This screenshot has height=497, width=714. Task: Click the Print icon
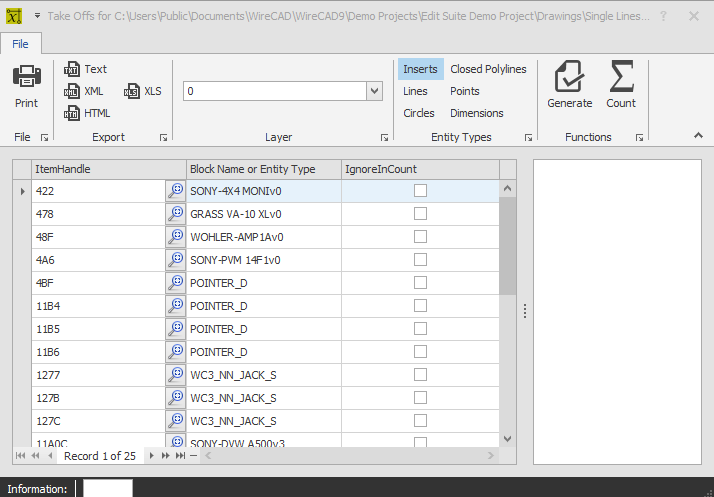click(26, 76)
